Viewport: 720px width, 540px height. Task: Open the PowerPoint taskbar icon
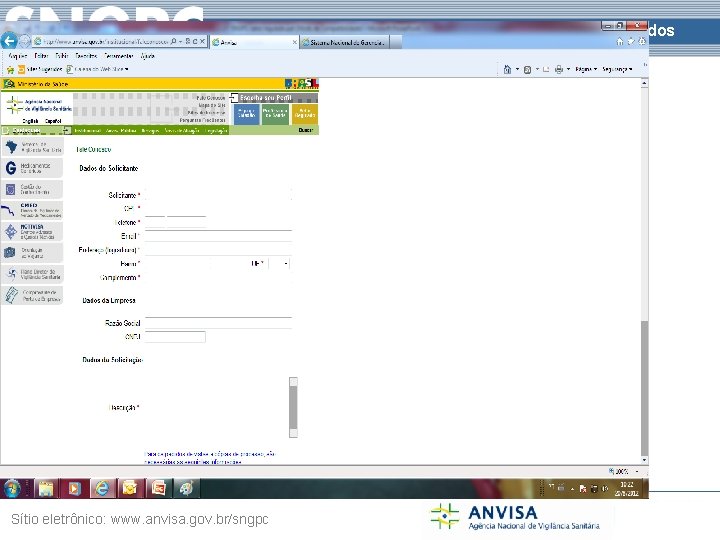(158, 488)
